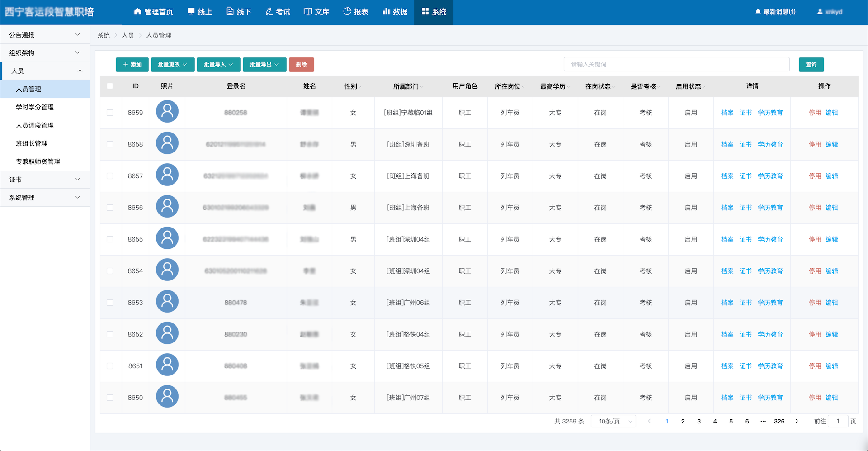Click the 考试 pencil icon
Screen dimensions: 868x451
[x=269, y=12]
